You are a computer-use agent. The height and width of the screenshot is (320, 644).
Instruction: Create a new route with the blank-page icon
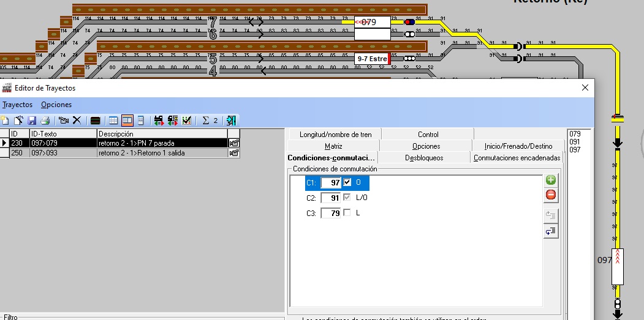[4, 120]
